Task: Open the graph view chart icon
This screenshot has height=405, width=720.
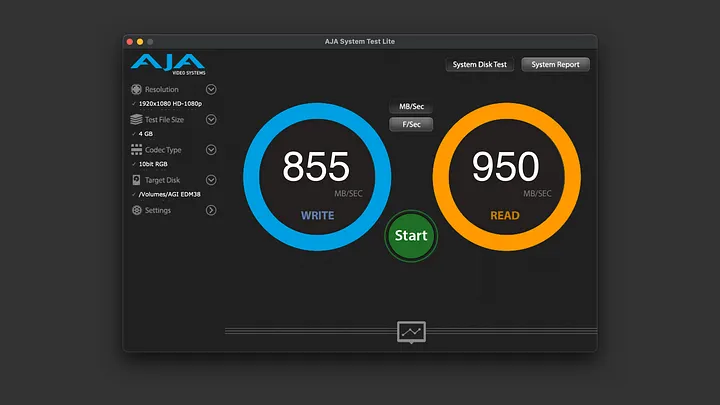Action: pos(411,332)
